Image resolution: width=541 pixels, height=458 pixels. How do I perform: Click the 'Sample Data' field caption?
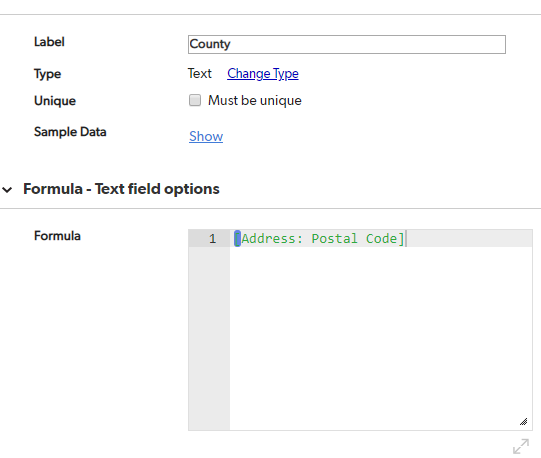[70, 132]
